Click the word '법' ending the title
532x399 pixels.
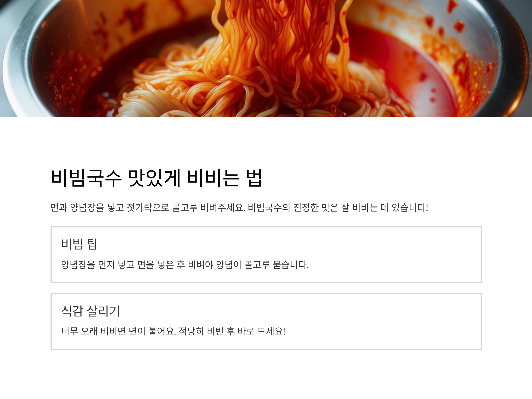coord(254,178)
